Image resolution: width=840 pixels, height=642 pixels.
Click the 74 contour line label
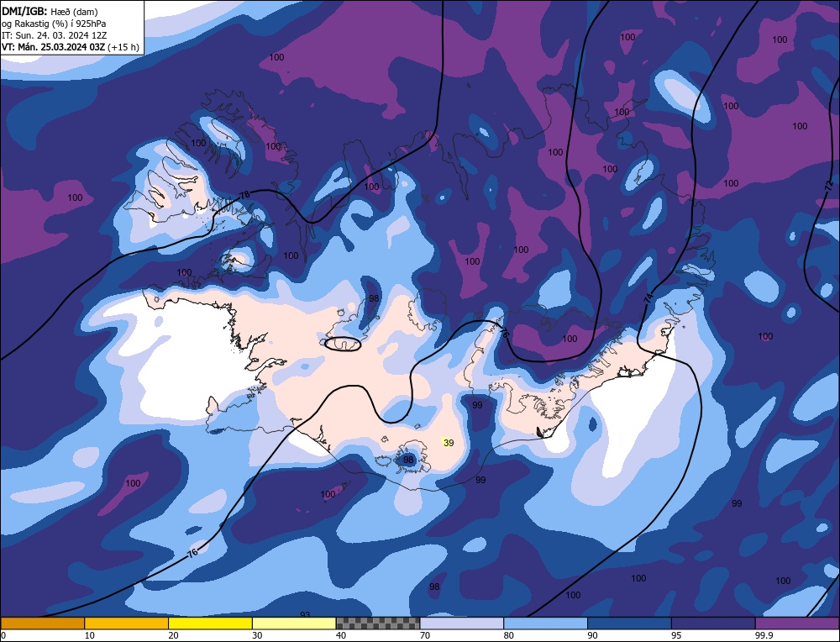point(648,299)
